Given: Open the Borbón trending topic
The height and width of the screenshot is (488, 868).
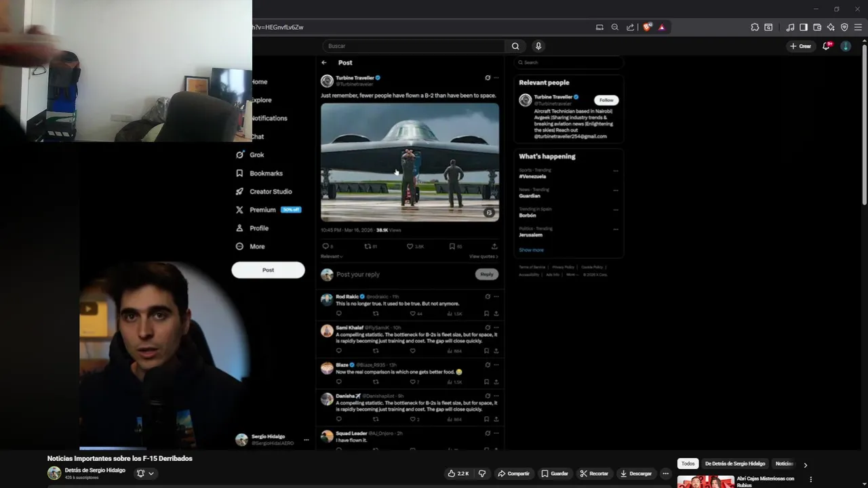Looking at the screenshot, I should tap(528, 216).
